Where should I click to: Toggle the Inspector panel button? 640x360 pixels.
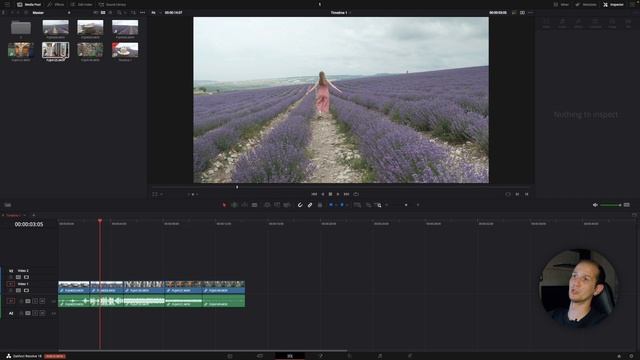(613, 4)
